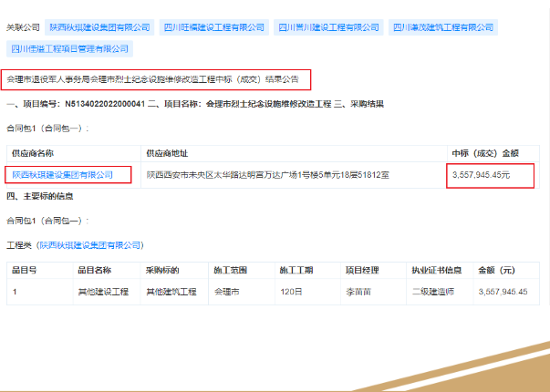The width and height of the screenshot is (550, 392).
Task: Click the 四川伟溢工程项目管理有限公司 company tag
Action: pyautogui.click(x=83, y=47)
